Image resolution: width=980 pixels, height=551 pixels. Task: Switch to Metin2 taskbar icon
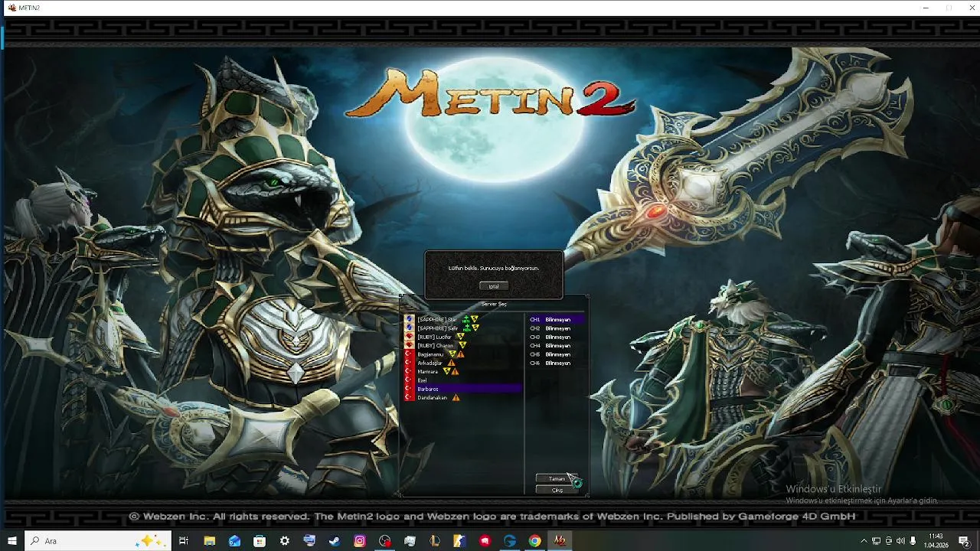click(560, 541)
